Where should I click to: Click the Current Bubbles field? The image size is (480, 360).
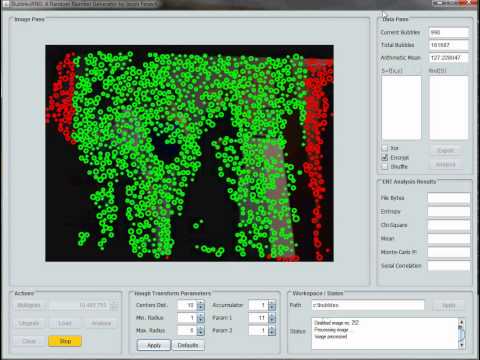[x=449, y=32]
